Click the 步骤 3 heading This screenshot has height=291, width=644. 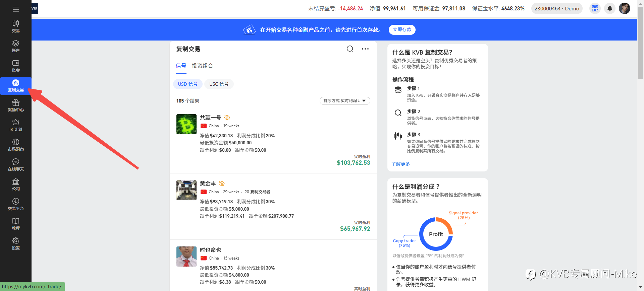pyautogui.click(x=414, y=135)
